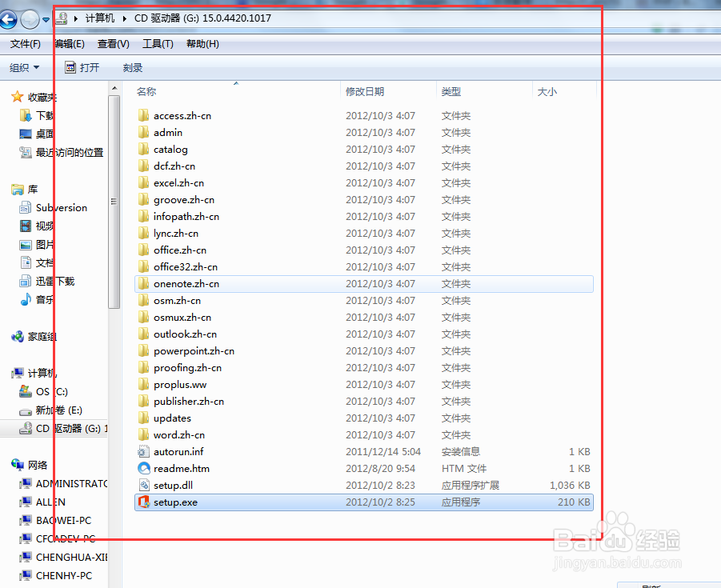Open the 工具(T) menu
This screenshot has height=588, width=721.
158,44
